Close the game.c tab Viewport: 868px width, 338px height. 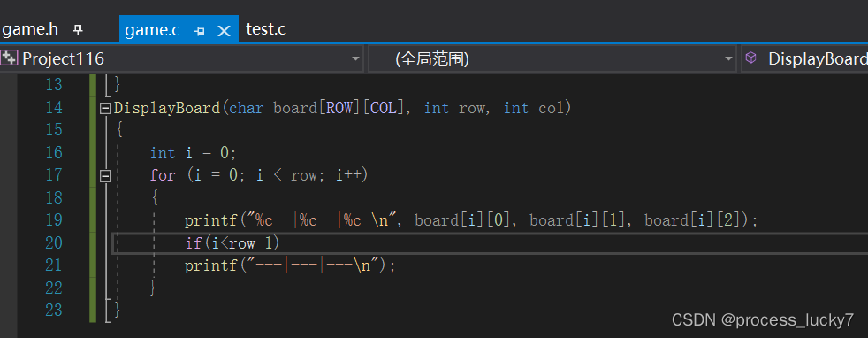pyautogui.click(x=224, y=31)
